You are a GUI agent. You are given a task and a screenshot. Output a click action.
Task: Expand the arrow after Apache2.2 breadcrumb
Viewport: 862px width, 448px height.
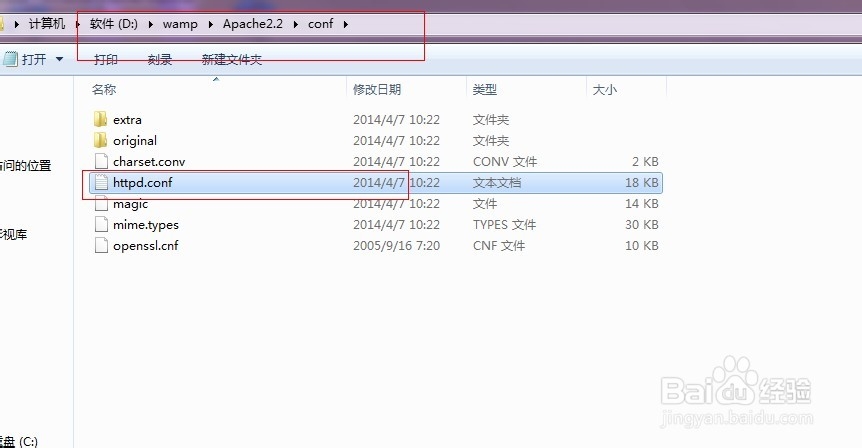296,24
